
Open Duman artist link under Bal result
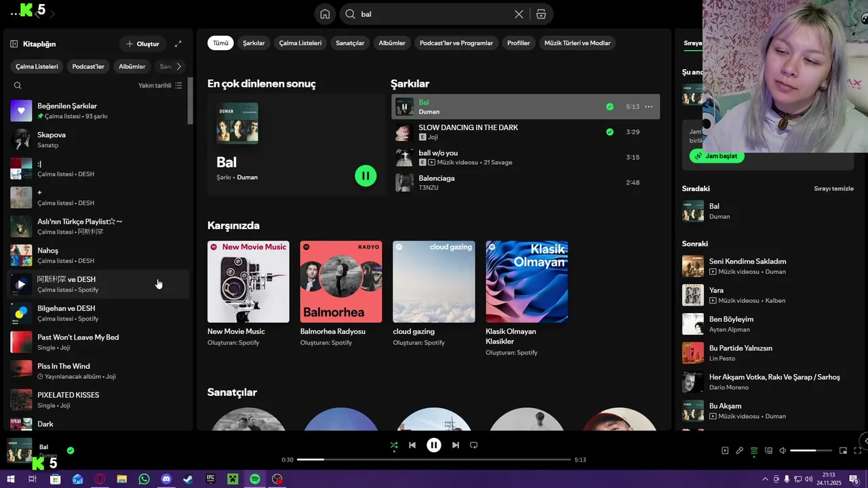coord(247,178)
